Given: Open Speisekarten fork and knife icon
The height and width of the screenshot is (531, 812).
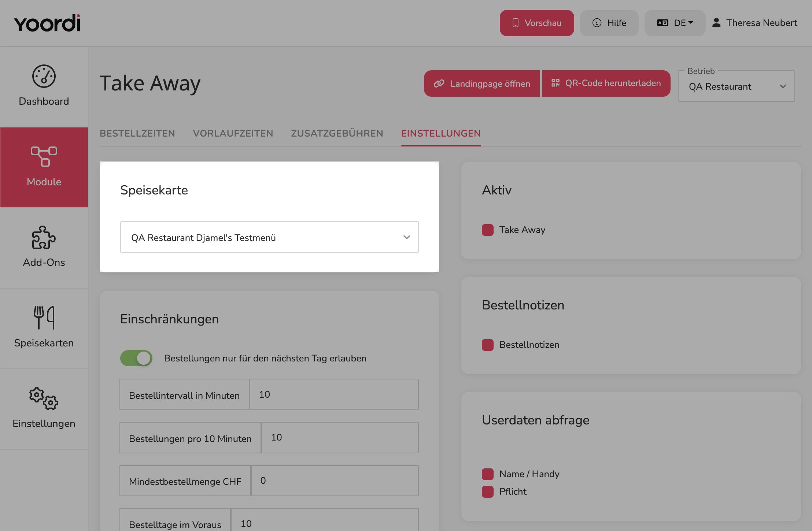Looking at the screenshot, I should [44, 318].
